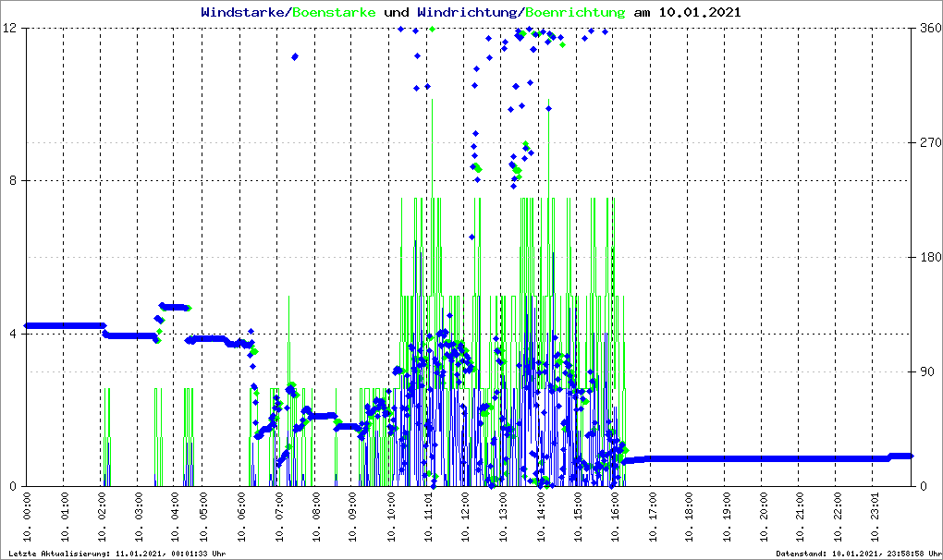This screenshot has width=943, height=560.
Task: Click left axis label '0'
Action: tap(13, 487)
